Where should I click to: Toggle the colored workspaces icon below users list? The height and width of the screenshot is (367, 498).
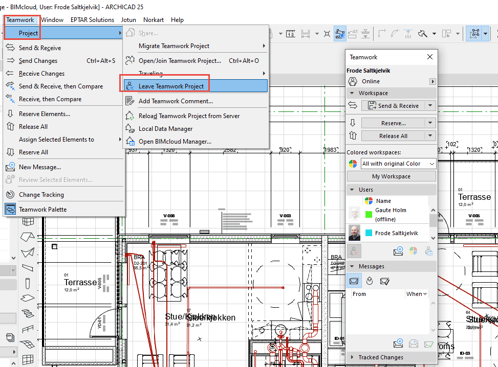tap(413, 251)
